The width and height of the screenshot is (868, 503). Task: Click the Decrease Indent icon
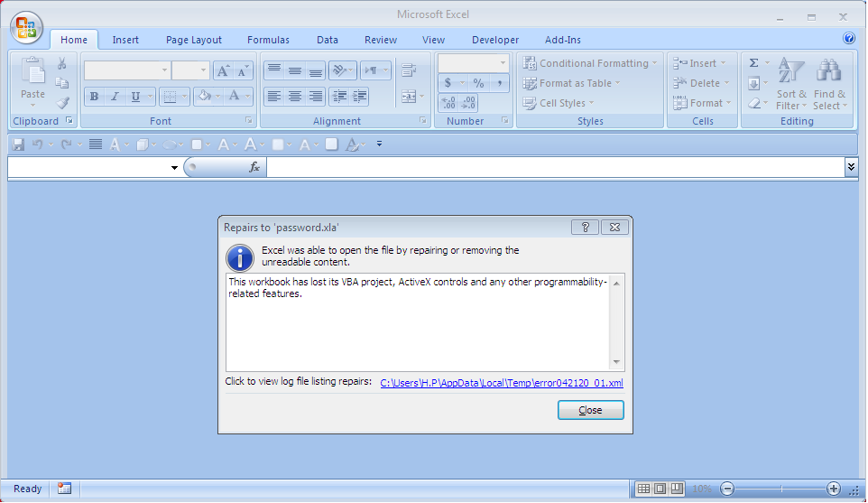point(338,97)
